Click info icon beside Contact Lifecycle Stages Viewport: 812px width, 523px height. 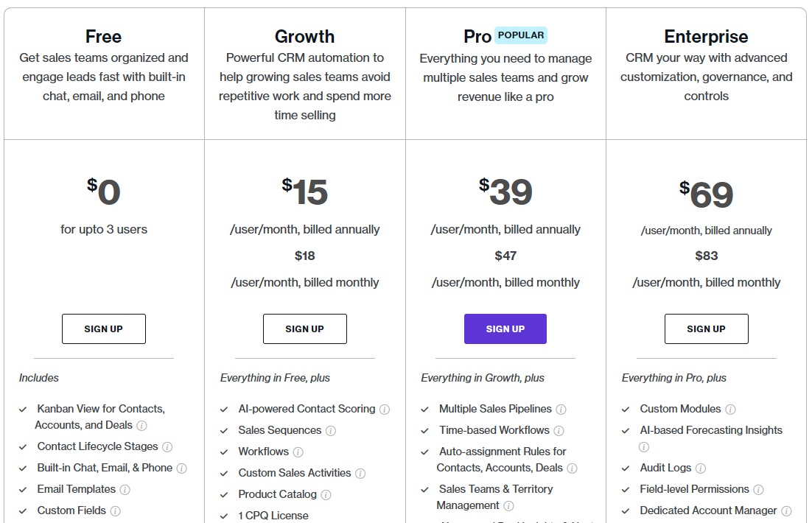167,447
